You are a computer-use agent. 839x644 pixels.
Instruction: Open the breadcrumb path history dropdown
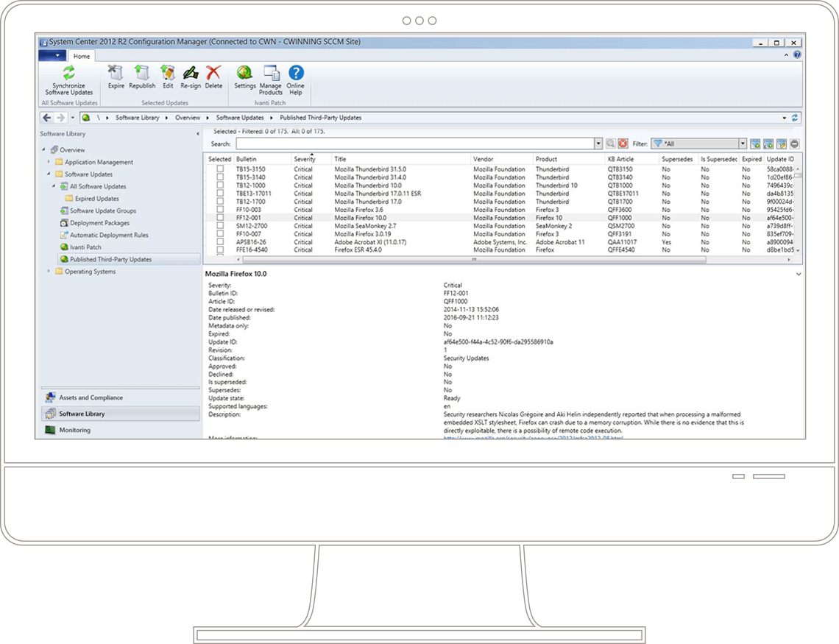click(785, 118)
